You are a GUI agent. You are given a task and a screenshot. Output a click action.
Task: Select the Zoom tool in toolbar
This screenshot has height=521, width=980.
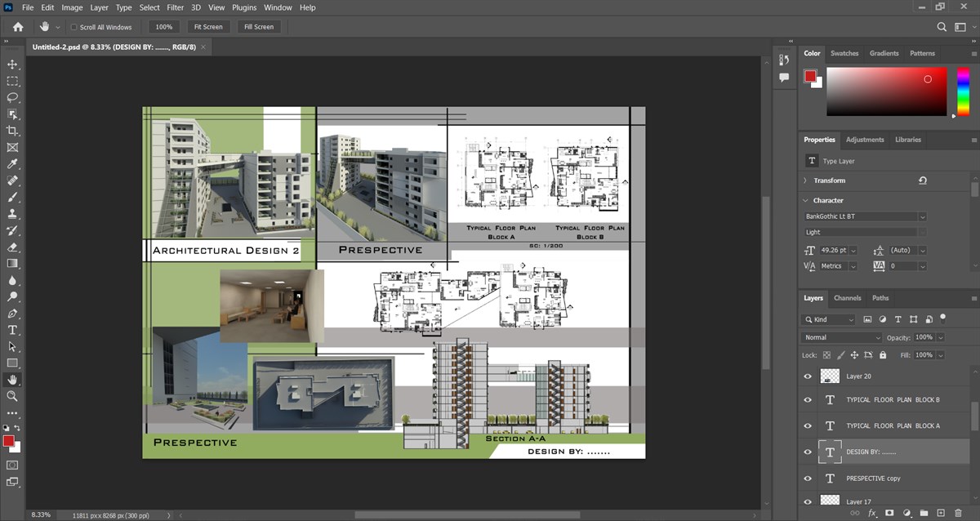pos(12,396)
